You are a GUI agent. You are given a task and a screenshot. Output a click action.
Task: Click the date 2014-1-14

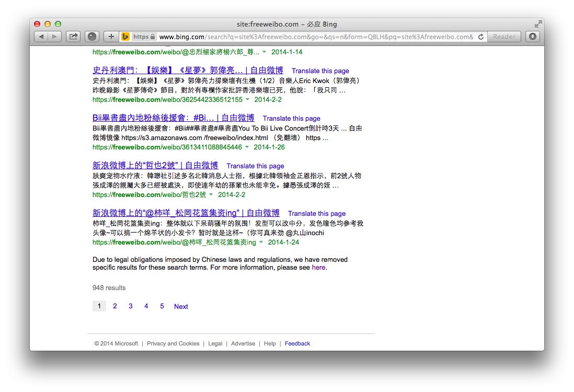[286, 52]
